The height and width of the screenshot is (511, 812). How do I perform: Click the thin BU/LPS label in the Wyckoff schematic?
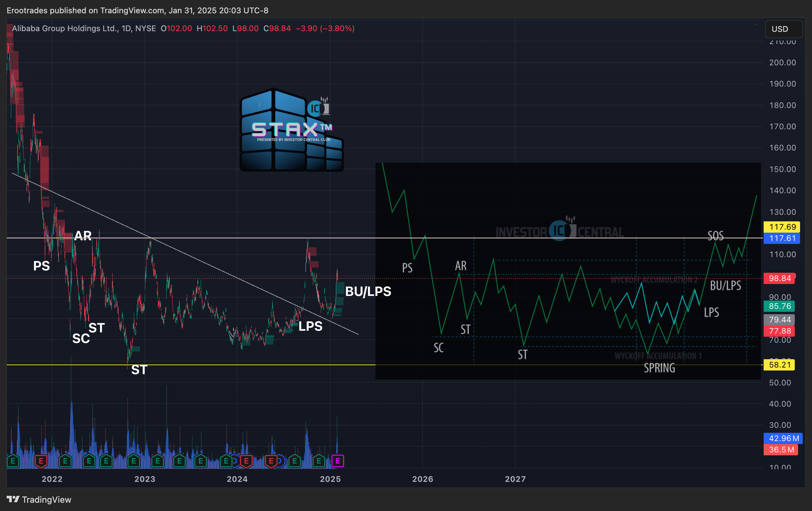click(x=726, y=286)
